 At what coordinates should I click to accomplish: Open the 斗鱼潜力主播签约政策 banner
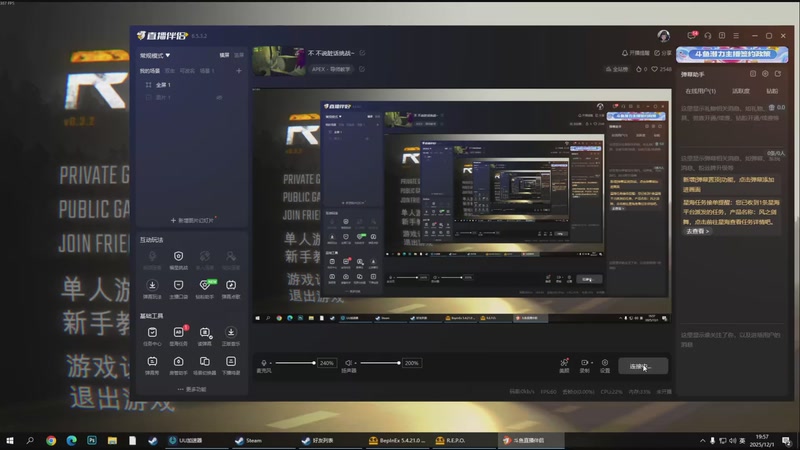732,55
